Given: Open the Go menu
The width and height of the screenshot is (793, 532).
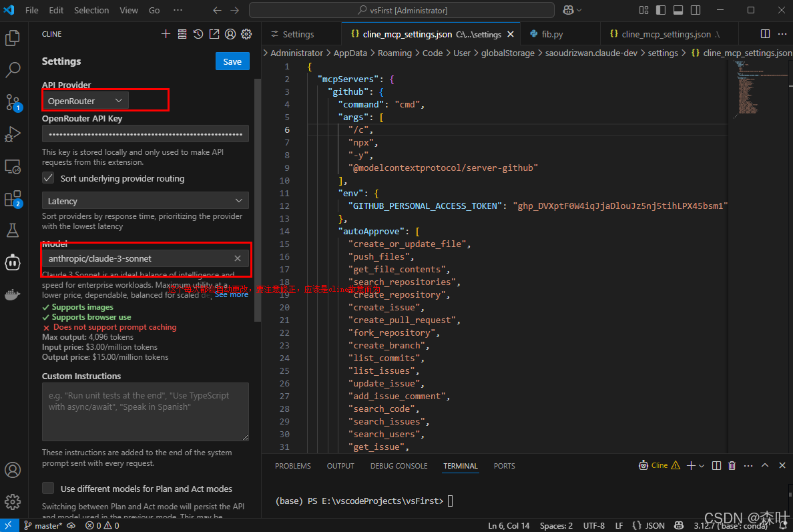Looking at the screenshot, I should 154,10.
